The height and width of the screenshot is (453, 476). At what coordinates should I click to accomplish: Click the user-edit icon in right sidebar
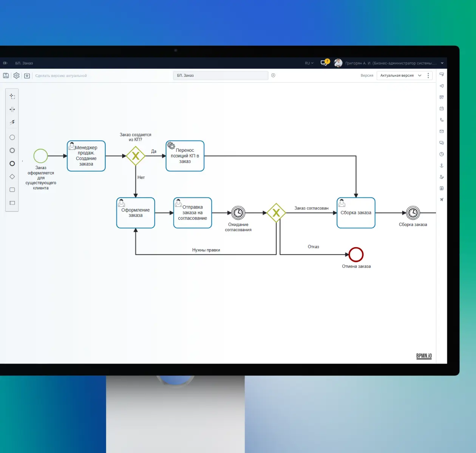pos(442,177)
